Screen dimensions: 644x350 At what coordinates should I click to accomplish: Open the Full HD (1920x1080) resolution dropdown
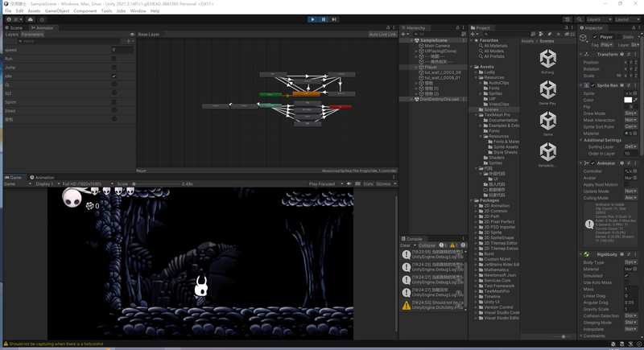pyautogui.click(x=88, y=183)
